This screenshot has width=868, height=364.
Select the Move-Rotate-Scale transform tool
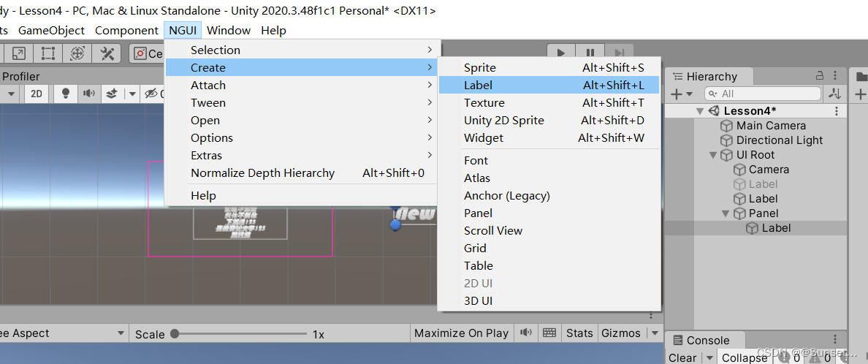[77, 53]
